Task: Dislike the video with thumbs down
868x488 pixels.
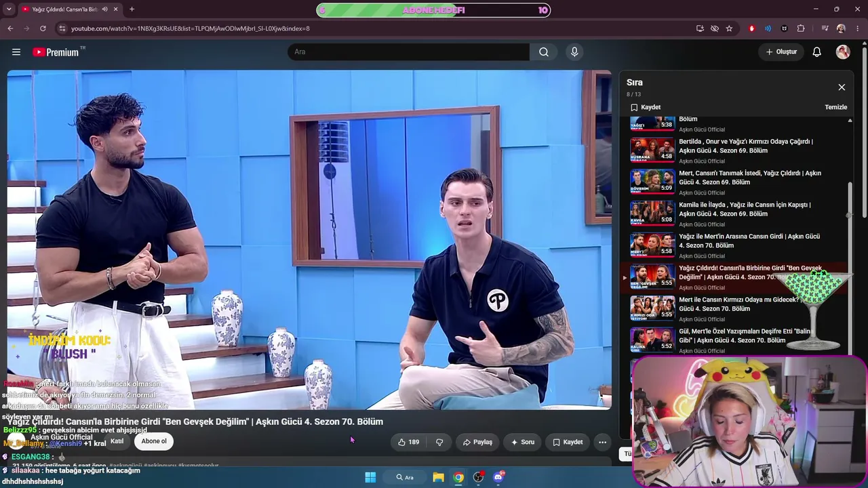Action: pyautogui.click(x=439, y=442)
